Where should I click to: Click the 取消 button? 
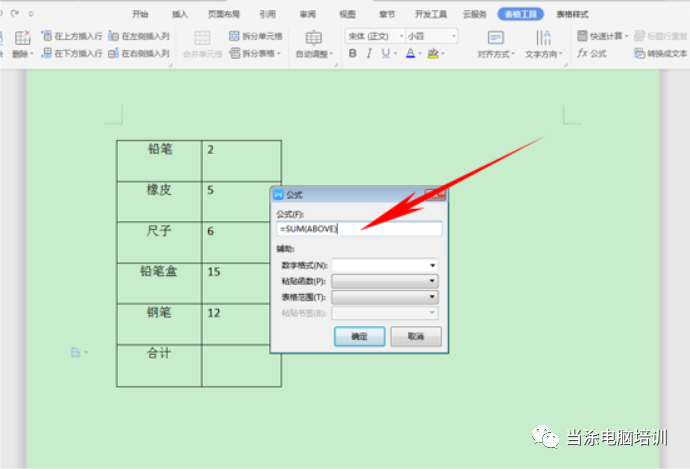tap(416, 337)
